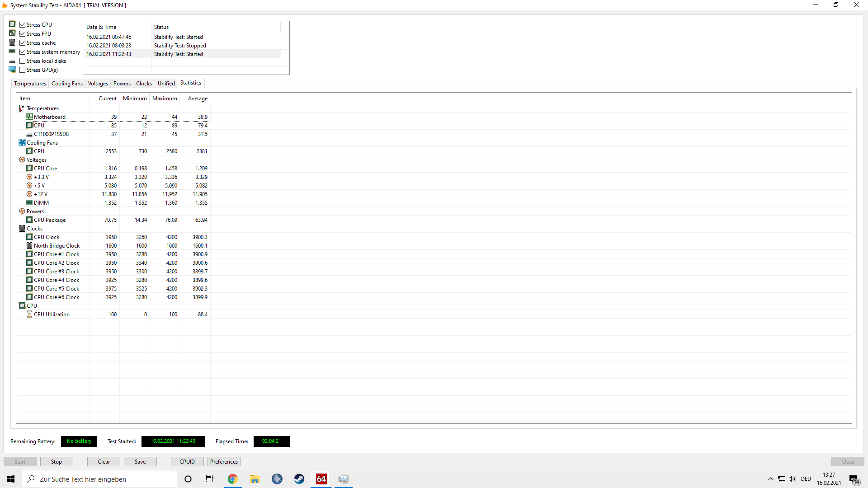The width and height of the screenshot is (868, 488).
Task: Click the Steam icon in taskbar
Action: tap(299, 479)
